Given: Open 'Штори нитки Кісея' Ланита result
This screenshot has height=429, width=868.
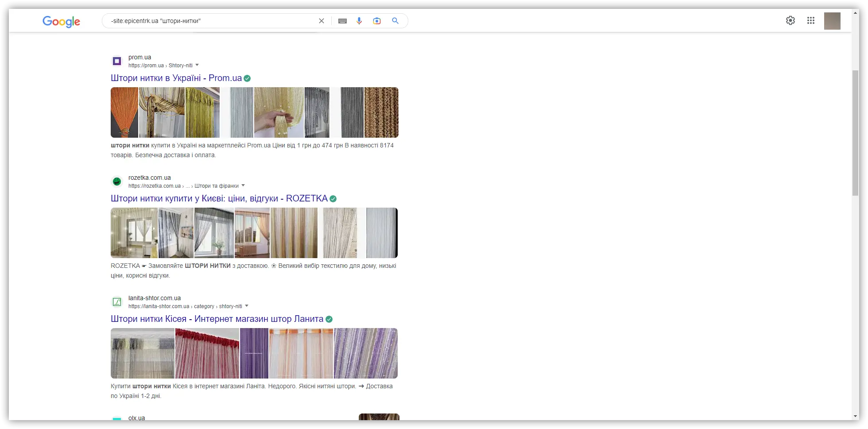Looking at the screenshot, I should coord(217,319).
